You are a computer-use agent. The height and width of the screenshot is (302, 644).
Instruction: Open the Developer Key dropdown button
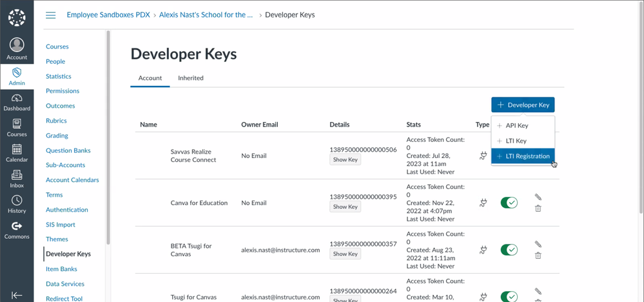[x=523, y=105]
